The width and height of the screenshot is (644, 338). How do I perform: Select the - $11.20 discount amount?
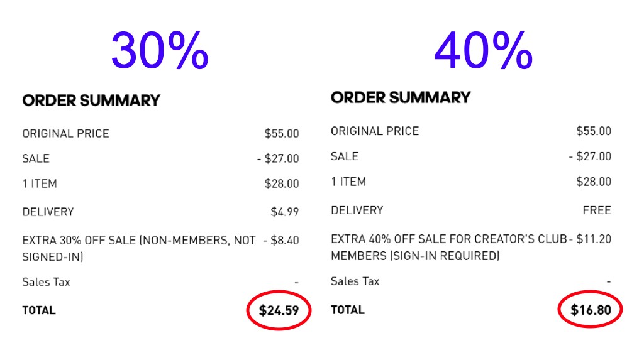coord(590,239)
